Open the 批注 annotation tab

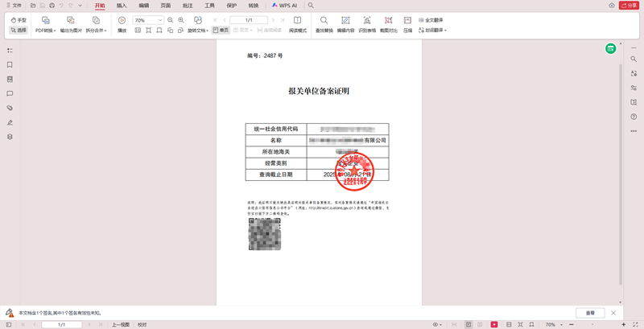188,5
